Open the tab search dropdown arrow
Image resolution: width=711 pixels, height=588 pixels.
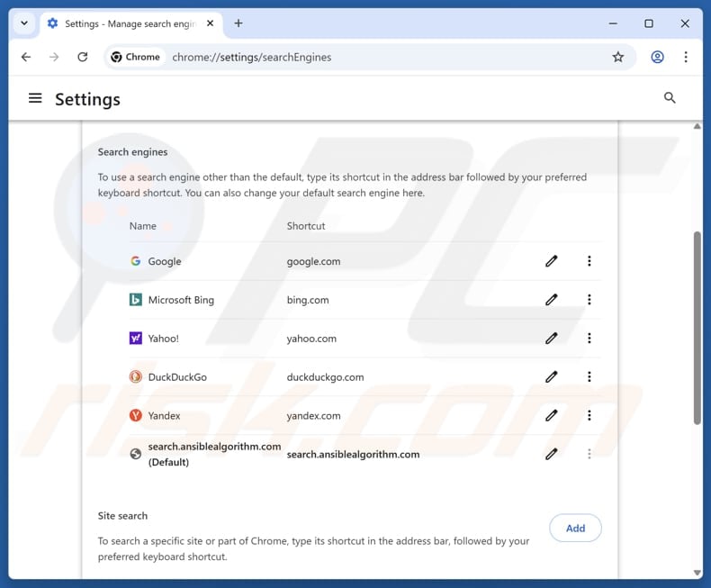pyautogui.click(x=24, y=23)
